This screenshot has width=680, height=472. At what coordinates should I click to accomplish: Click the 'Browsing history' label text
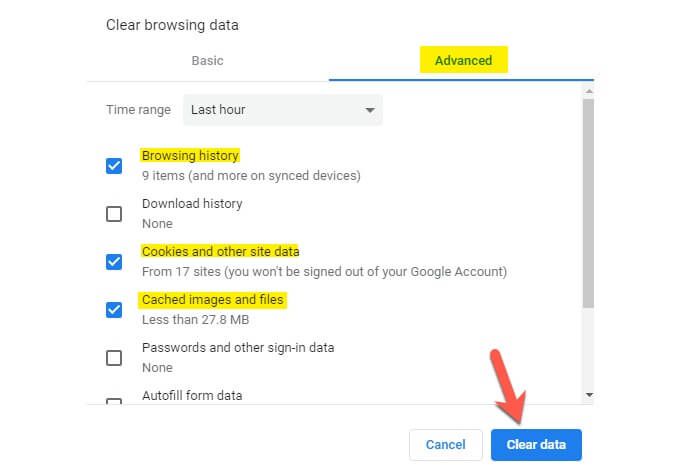[190, 156]
